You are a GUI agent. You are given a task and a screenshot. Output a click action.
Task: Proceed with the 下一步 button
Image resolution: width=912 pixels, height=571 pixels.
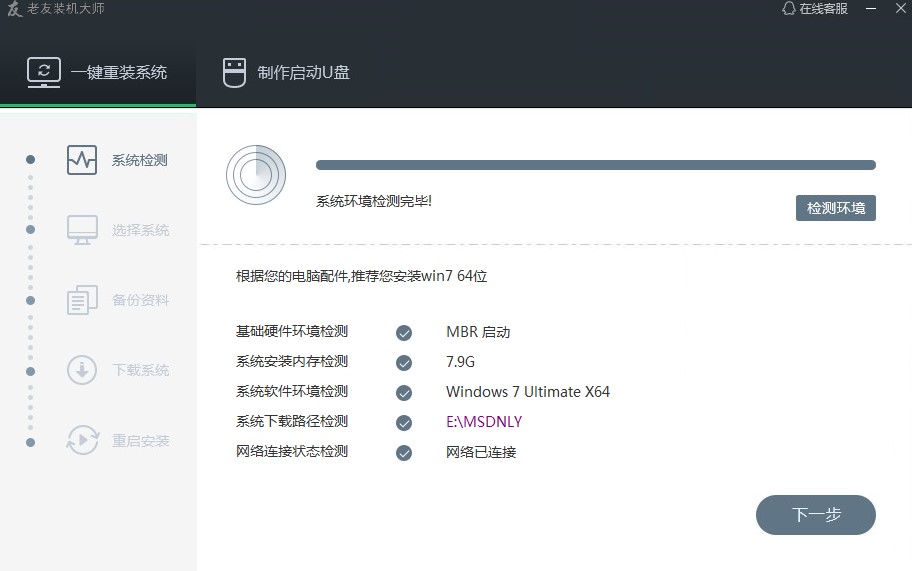click(815, 515)
